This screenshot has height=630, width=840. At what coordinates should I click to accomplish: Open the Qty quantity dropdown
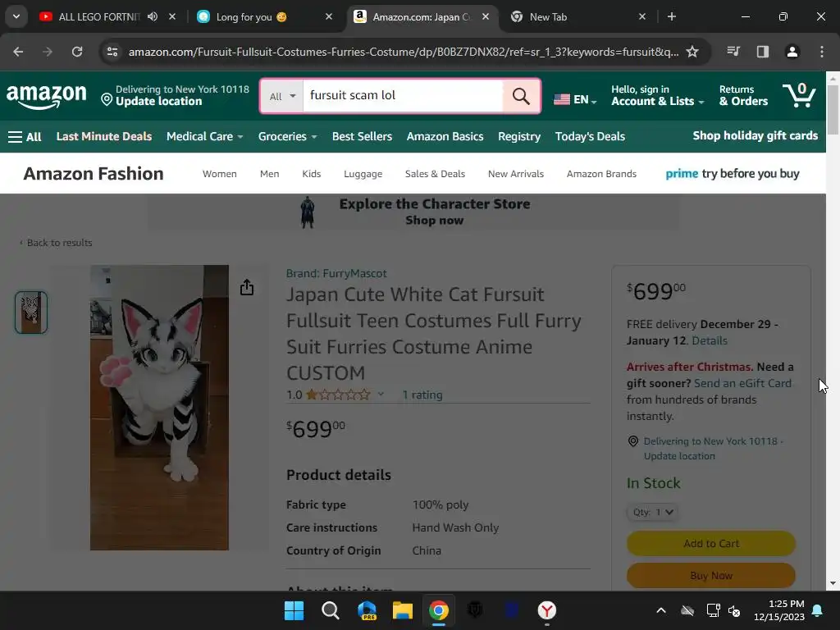click(x=652, y=512)
